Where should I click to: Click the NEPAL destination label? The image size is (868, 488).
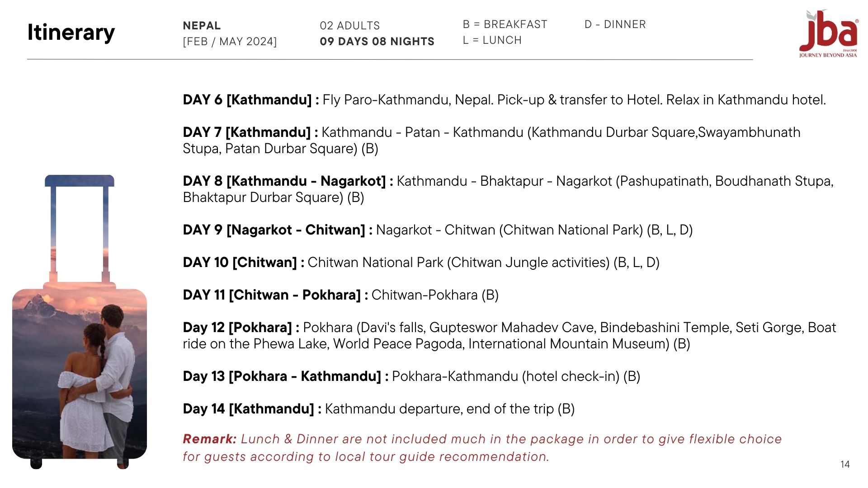[x=202, y=26]
